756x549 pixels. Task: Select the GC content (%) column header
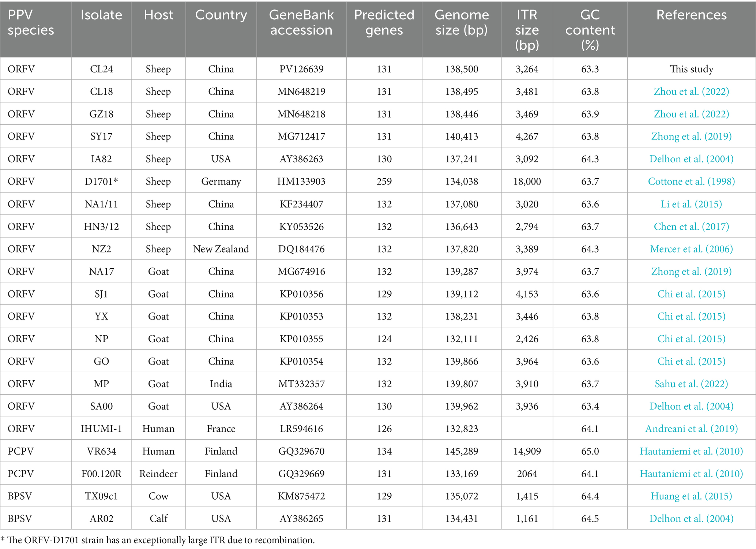tap(590, 30)
